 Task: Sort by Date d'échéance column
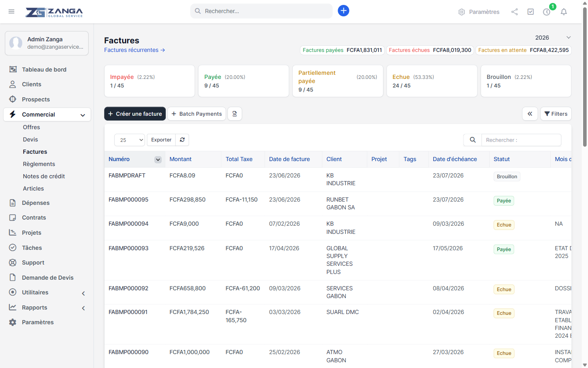click(x=455, y=159)
